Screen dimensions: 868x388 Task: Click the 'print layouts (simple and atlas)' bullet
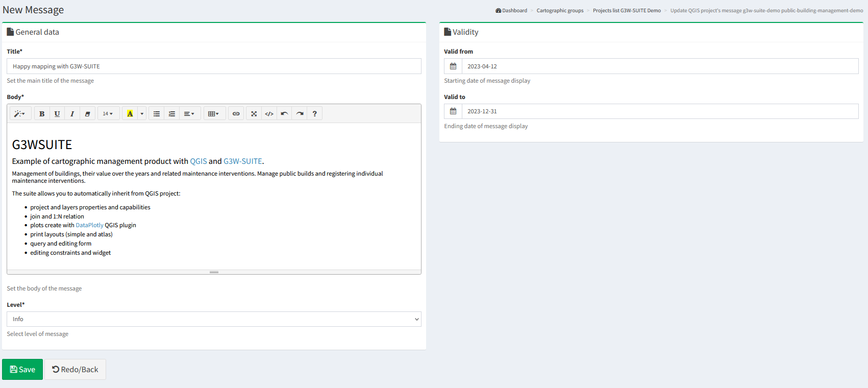click(x=71, y=234)
